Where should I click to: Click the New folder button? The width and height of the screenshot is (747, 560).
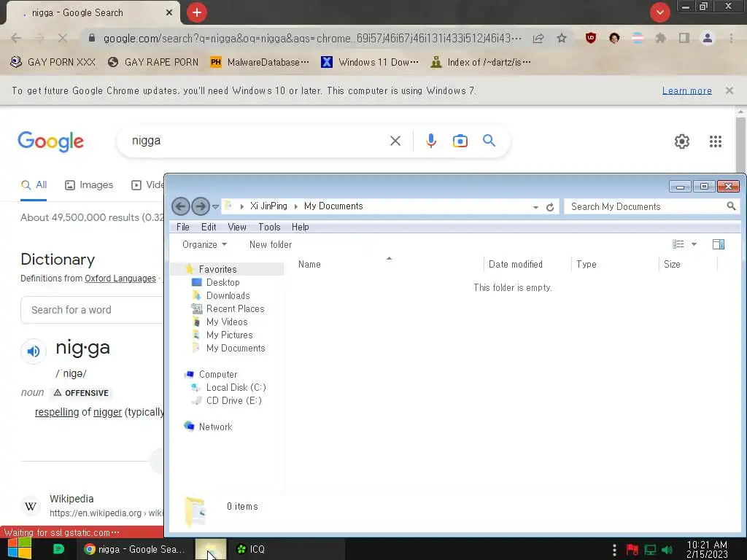pyautogui.click(x=271, y=245)
